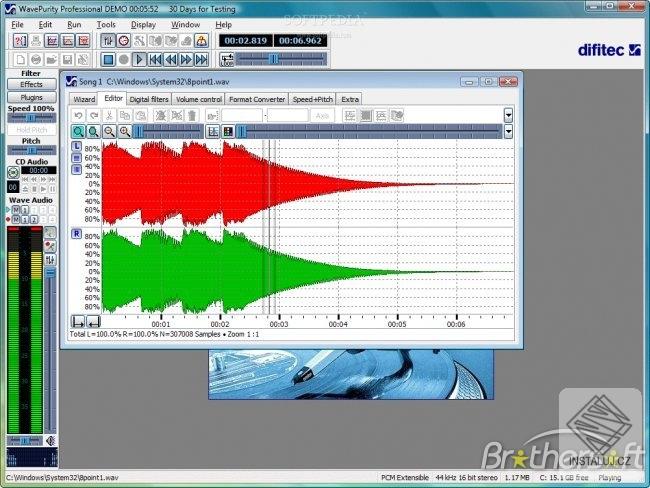Viewport: 650px width, 488px height.
Task: Click the red clock timer icon
Action: tap(124, 41)
